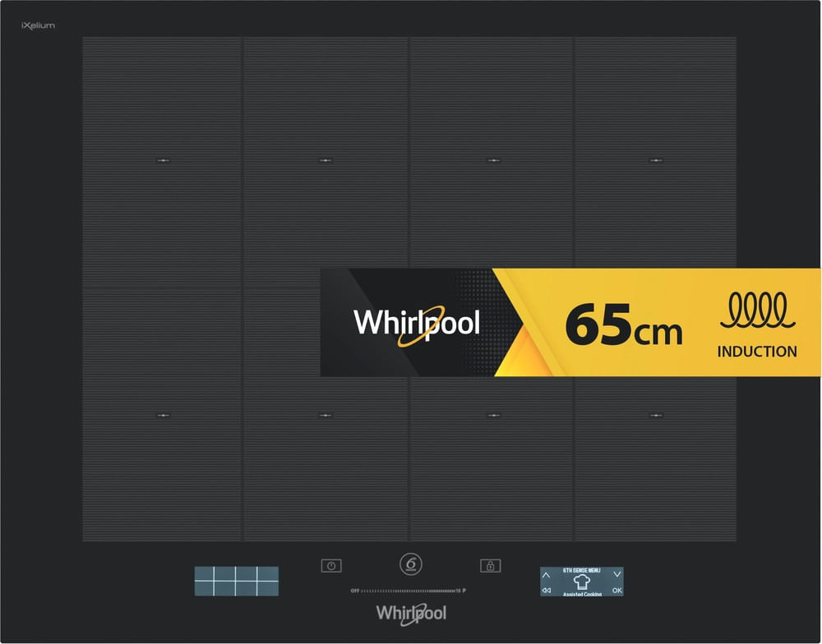The width and height of the screenshot is (822, 644).
Task: Tap the induction coil icon on banner
Action: coord(758,310)
